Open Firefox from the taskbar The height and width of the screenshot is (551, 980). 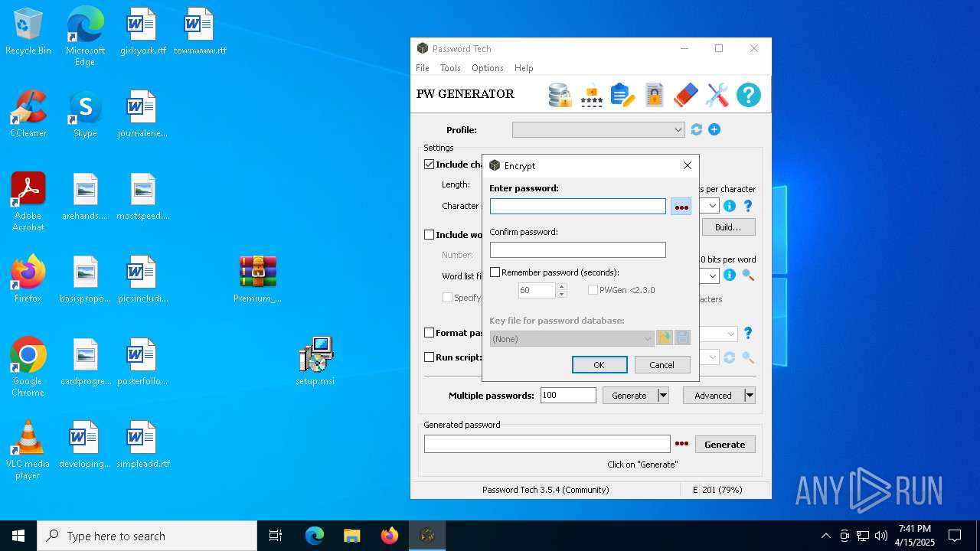pyautogui.click(x=389, y=536)
